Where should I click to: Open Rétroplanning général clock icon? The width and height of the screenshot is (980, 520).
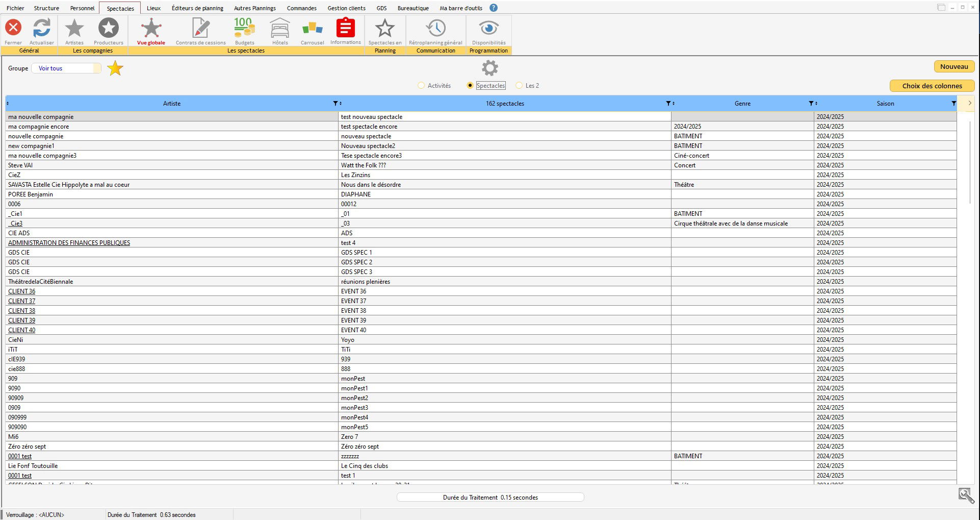click(x=435, y=29)
